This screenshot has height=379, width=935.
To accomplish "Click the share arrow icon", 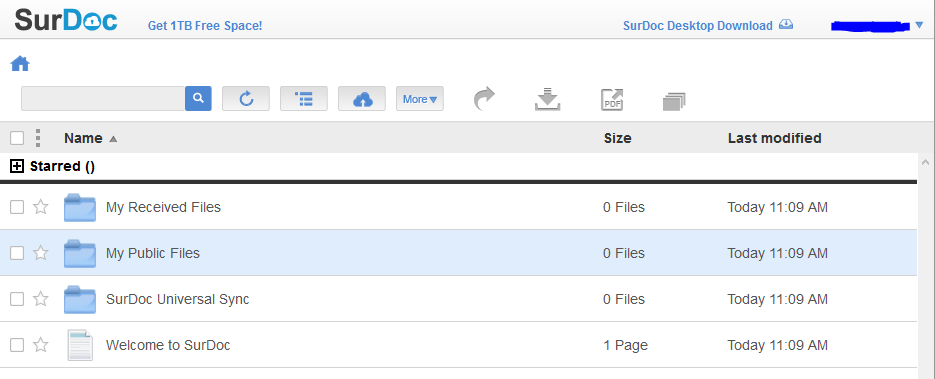I will click(x=484, y=99).
